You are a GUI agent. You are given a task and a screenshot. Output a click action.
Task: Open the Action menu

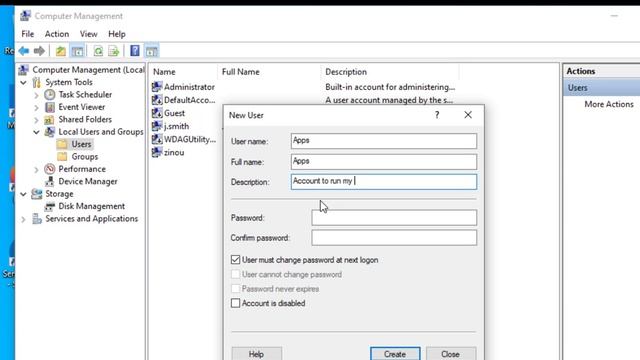57,34
